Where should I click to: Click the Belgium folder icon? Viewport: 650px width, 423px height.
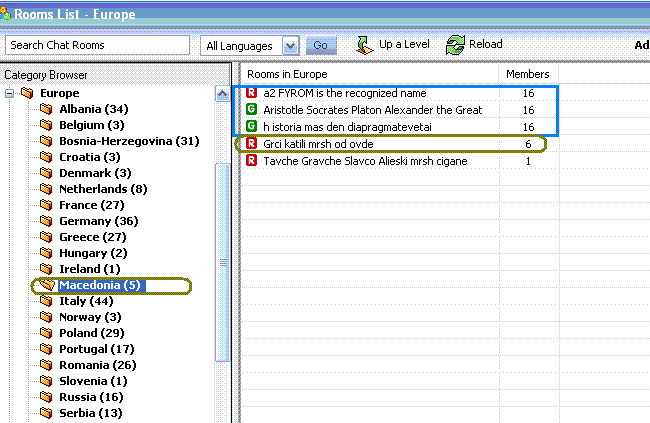(x=46, y=125)
